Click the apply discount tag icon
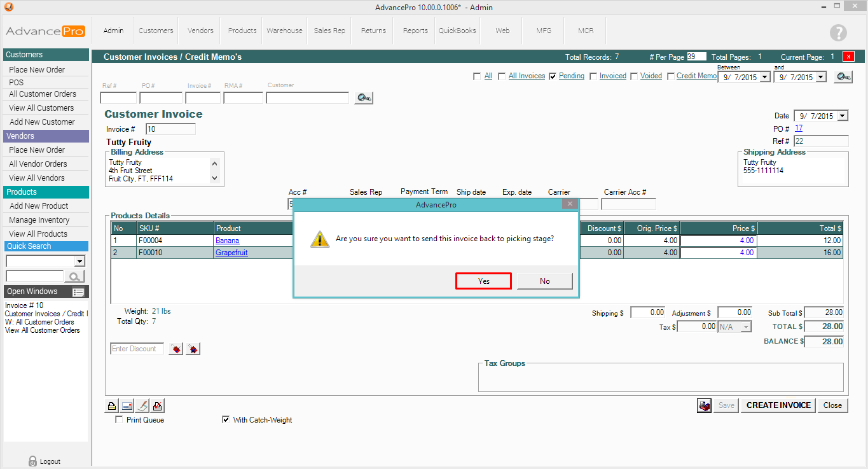868x469 pixels. pyautogui.click(x=176, y=349)
